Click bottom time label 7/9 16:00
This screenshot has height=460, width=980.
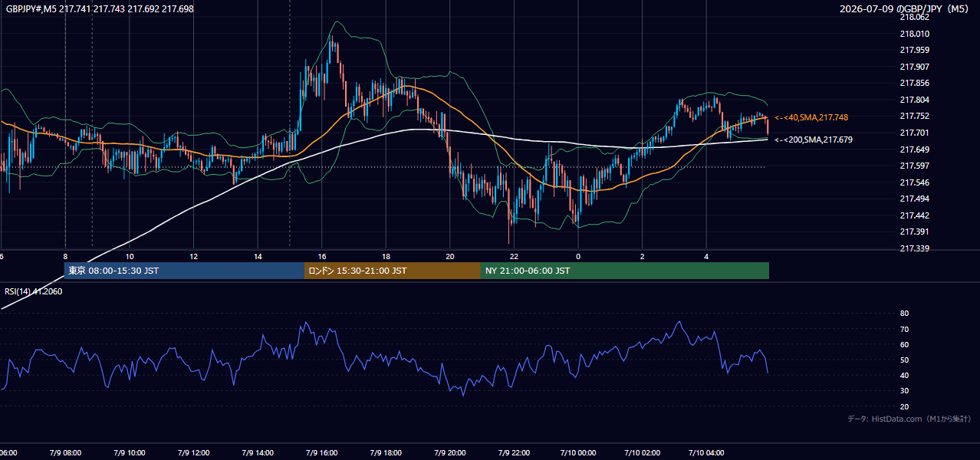click(322, 453)
